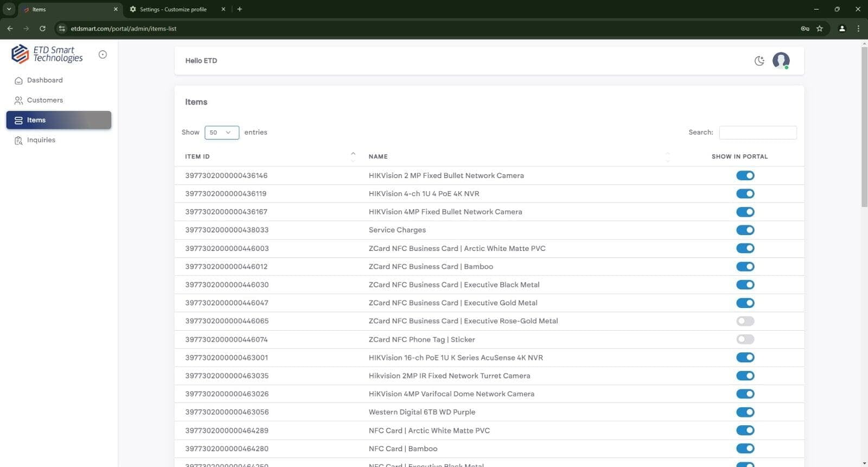The width and height of the screenshot is (868, 467).
Task: Select the Items menu item
Action: pos(59,120)
